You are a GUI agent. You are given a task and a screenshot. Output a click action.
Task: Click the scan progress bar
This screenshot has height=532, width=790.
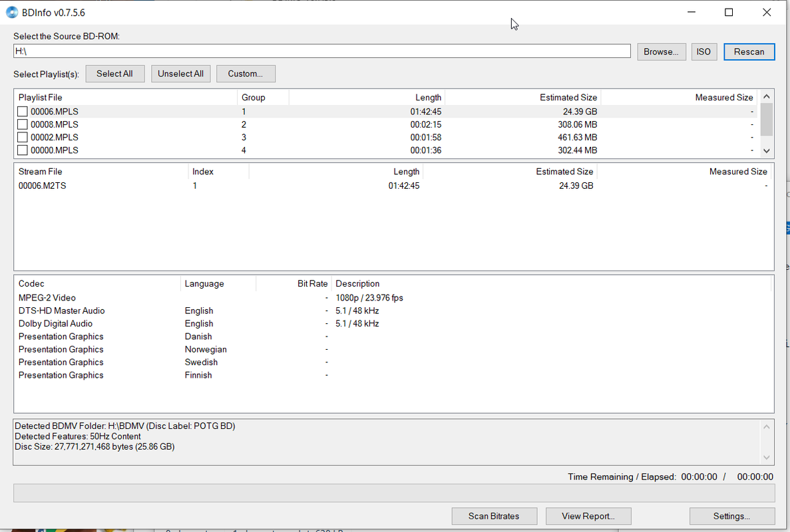[394, 493]
